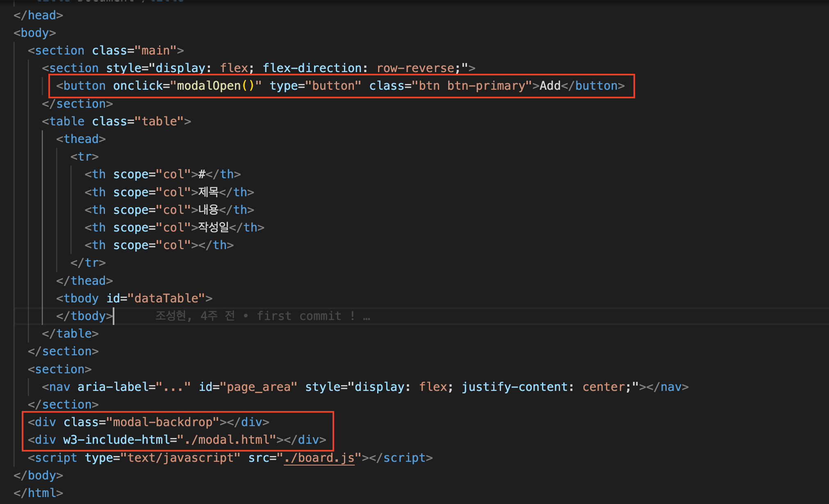Click the 'text/javascript' type value

coord(180,458)
